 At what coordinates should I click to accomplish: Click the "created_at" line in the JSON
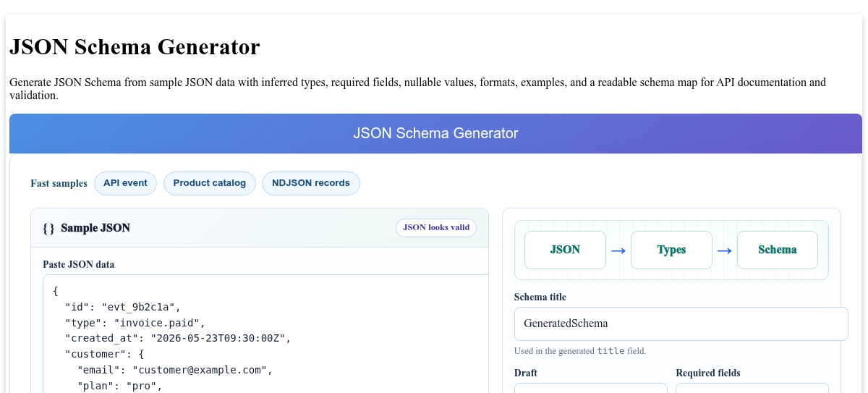tap(177, 339)
